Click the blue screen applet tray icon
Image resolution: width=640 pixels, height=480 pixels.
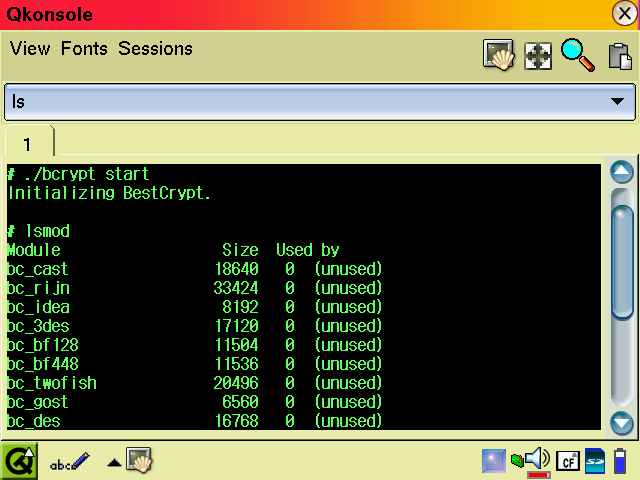point(494,461)
